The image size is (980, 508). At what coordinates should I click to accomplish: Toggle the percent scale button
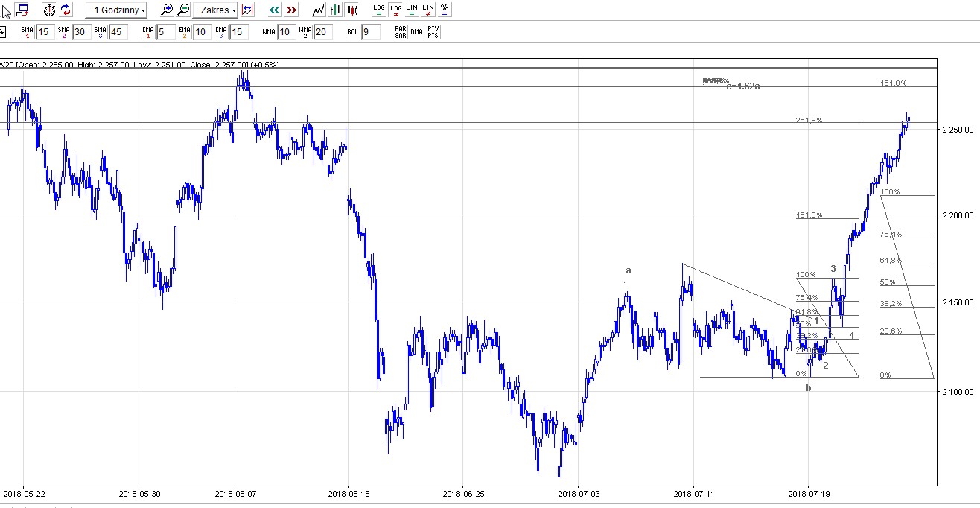[x=445, y=10]
